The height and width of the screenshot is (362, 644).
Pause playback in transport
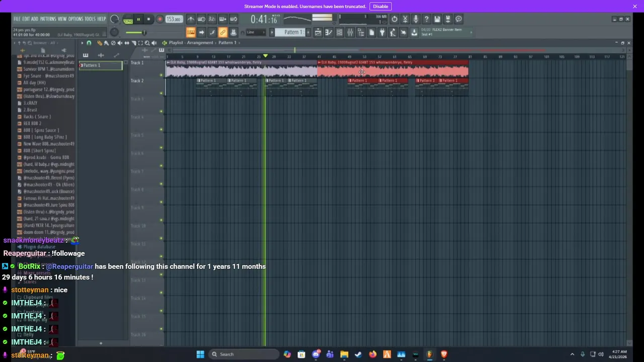138,19
